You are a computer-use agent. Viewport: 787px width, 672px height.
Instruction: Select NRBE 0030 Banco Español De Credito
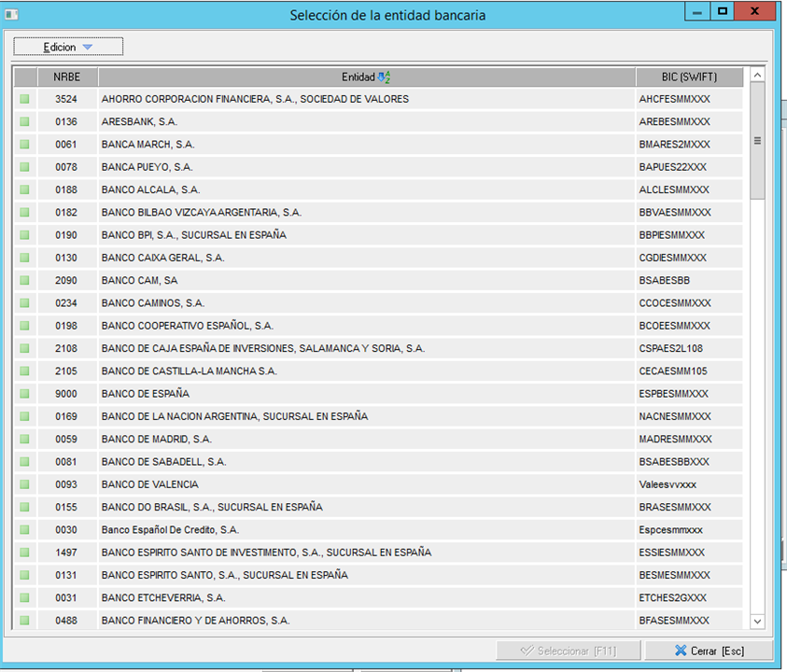pos(170,530)
